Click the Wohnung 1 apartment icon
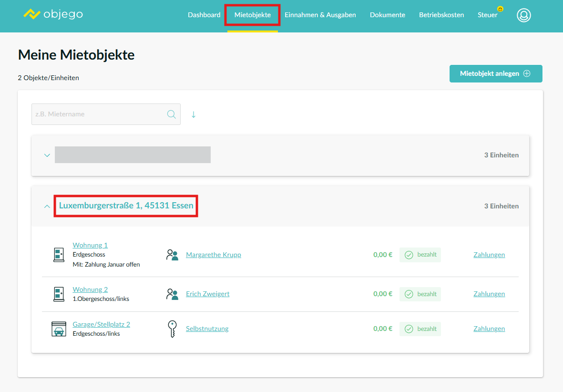The height and width of the screenshot is (392, 563). [58, 255]
